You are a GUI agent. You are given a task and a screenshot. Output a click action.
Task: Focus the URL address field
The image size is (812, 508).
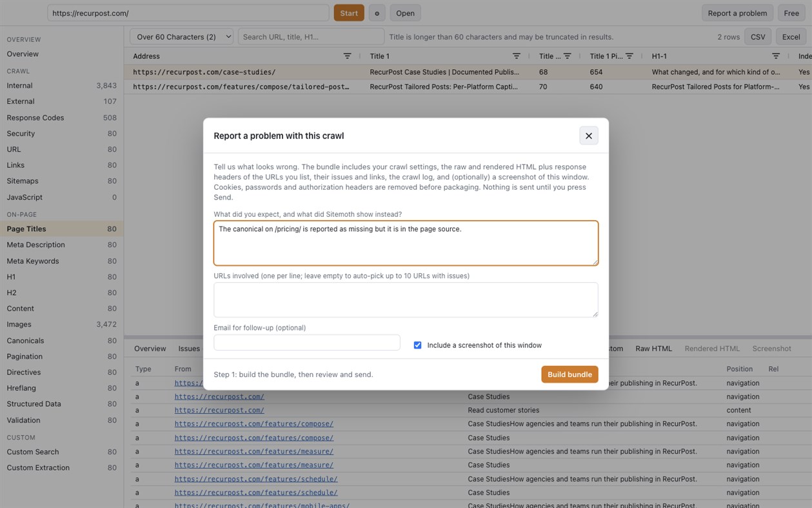point(188,13)
